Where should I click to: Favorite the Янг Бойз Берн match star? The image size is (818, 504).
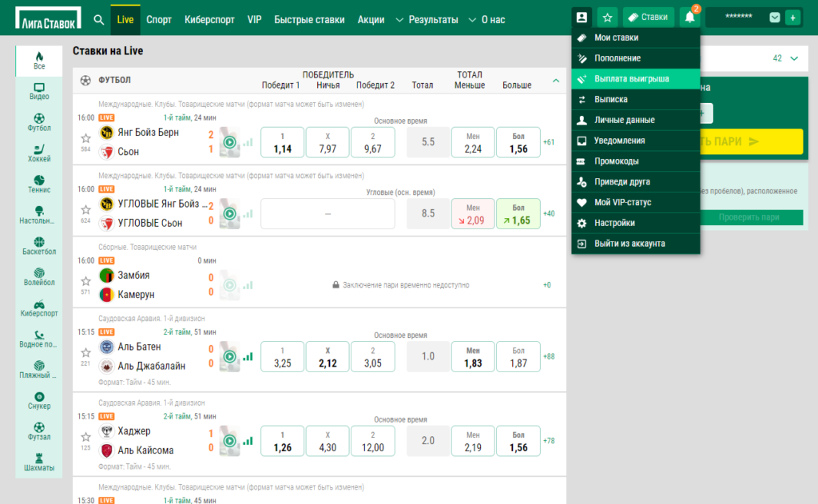[86, 138]
